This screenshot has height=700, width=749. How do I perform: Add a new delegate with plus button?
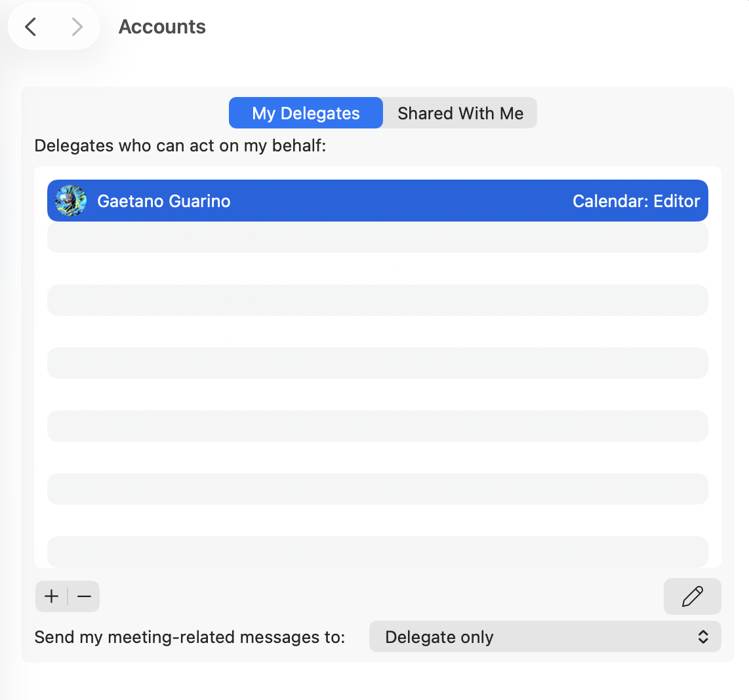pos(52,596)
